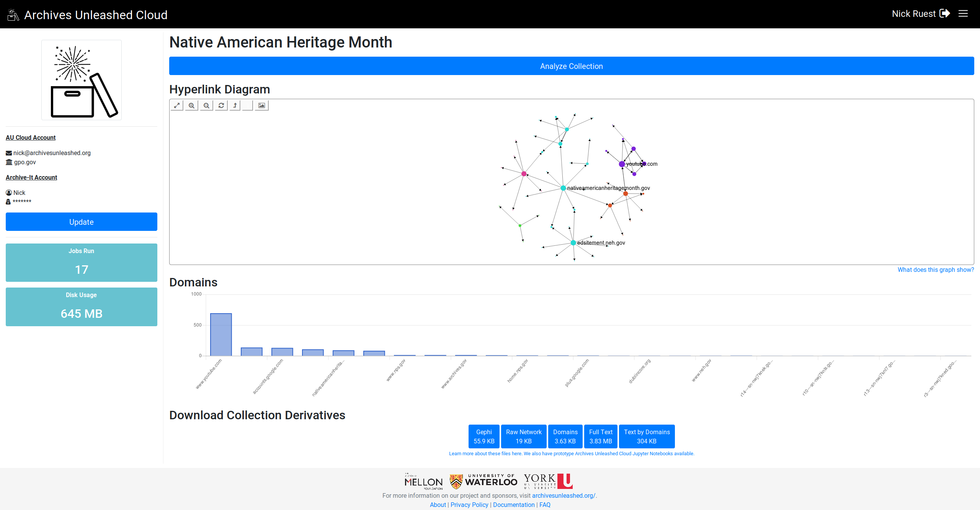Click the accounts.google.com bar in Domains chart
980x510 pixels.
pos(282,352)
